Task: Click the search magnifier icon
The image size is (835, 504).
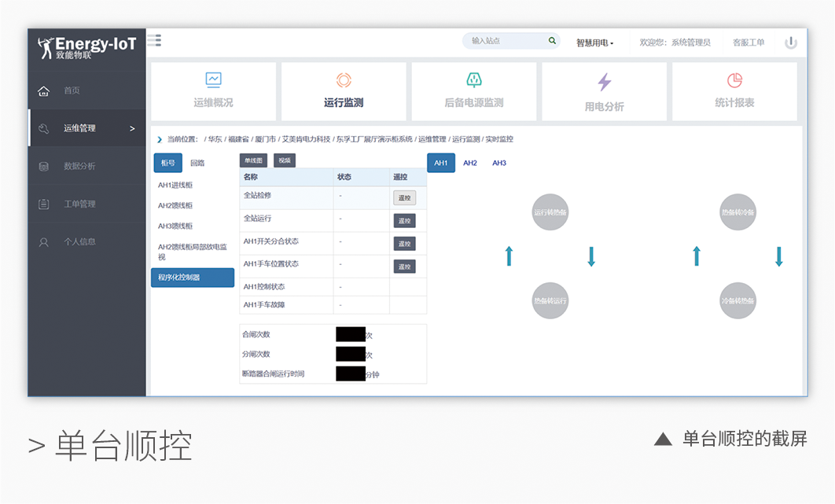Action: click(552, 40)
